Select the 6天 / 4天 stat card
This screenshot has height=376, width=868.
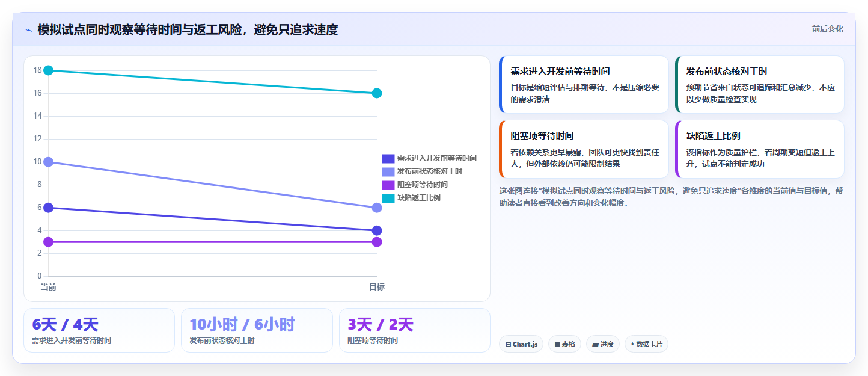(99, 330)
